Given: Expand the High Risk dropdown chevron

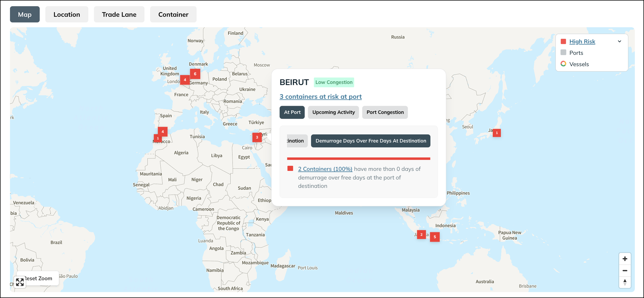Looking at the screenshot, I should 619,41.
